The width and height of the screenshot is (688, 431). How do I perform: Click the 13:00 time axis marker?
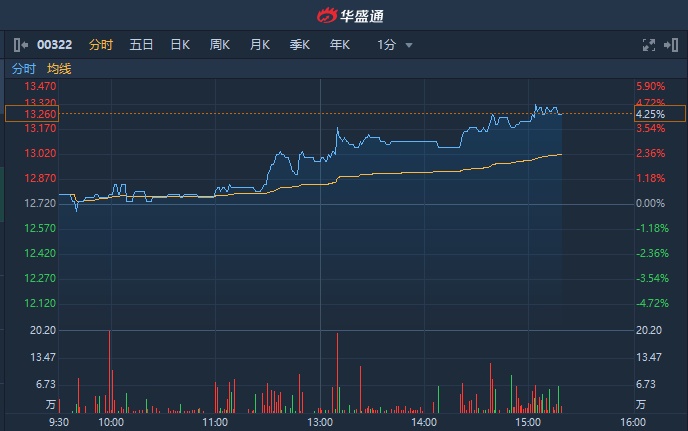[320, 422]
